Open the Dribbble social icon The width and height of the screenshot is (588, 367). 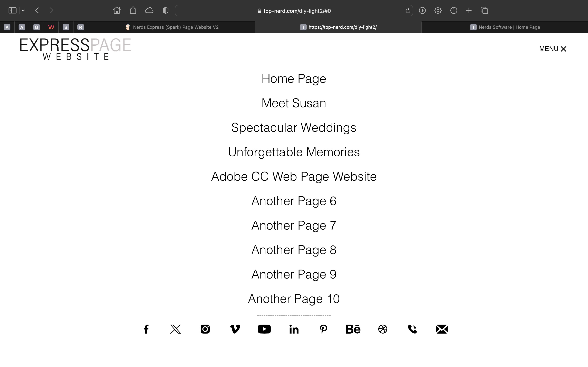click(x=383, y=329)
